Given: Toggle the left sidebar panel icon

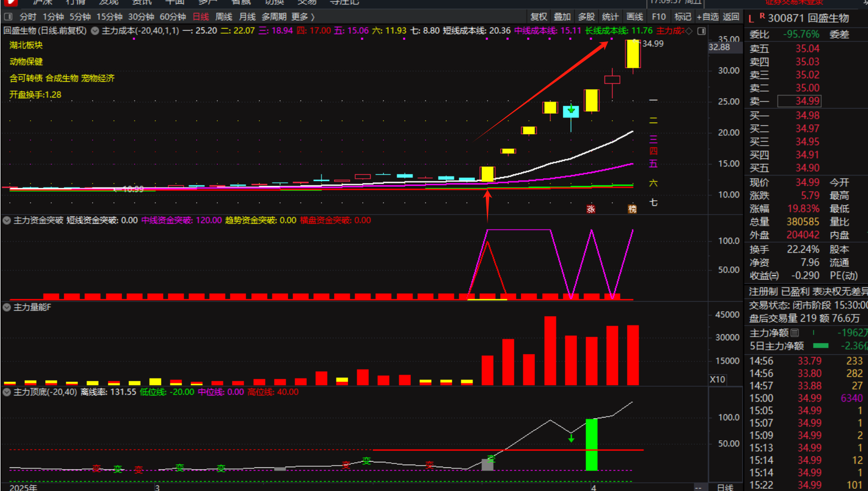Looking at the screenshot, I should [x=8, y=17].
